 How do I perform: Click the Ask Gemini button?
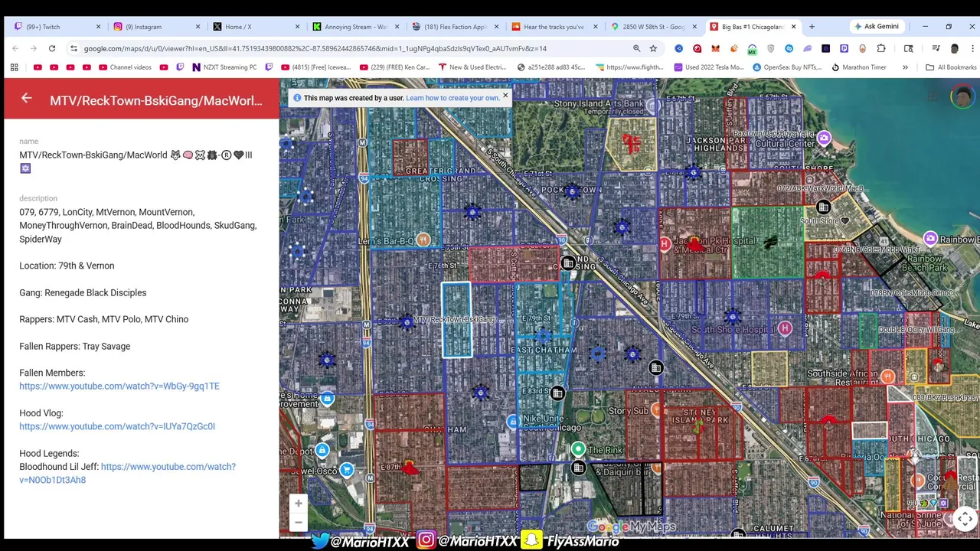pyautogui.click(x=877, y=27)
